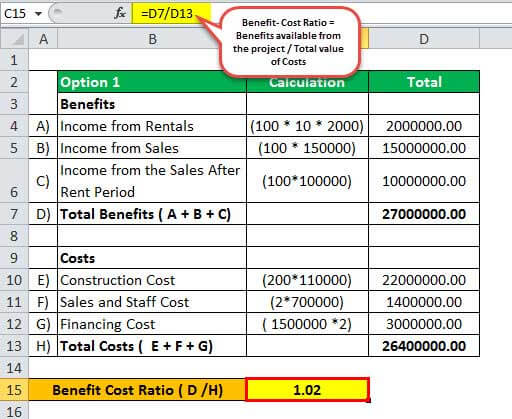Select row 7 header
The height and width of the screenshot is (419, 512).
point(14,214)
